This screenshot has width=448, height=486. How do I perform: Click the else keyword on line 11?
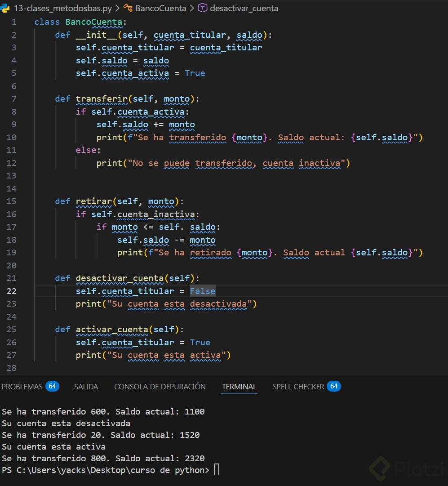pos(86,150)
